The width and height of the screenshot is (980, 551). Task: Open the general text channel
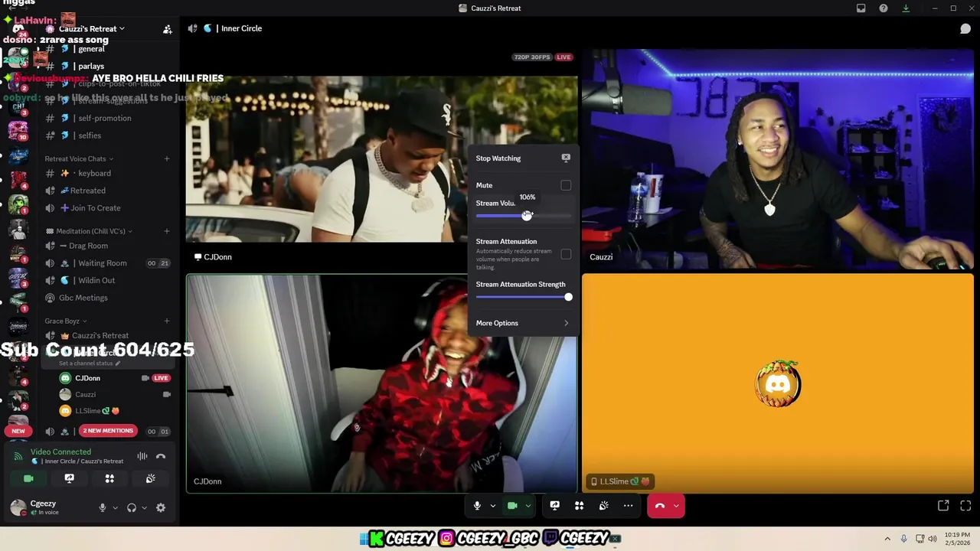click(x=107, y=49)
